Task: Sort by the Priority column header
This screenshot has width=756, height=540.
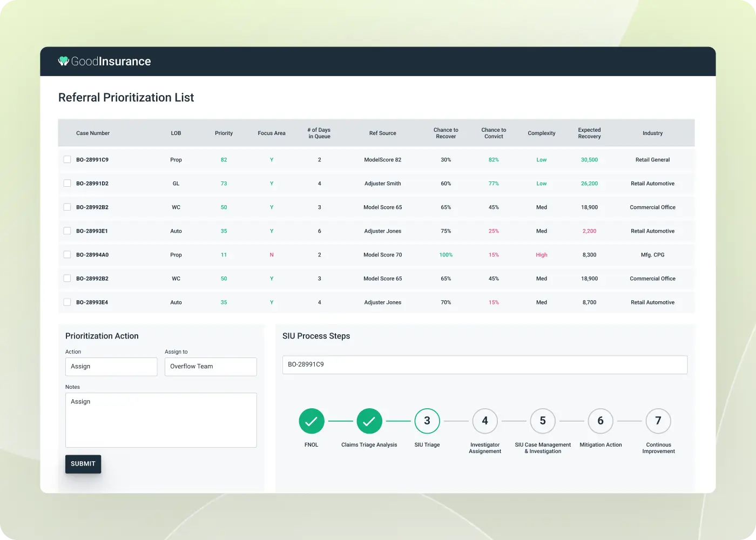Action: (x=224, y=133)
